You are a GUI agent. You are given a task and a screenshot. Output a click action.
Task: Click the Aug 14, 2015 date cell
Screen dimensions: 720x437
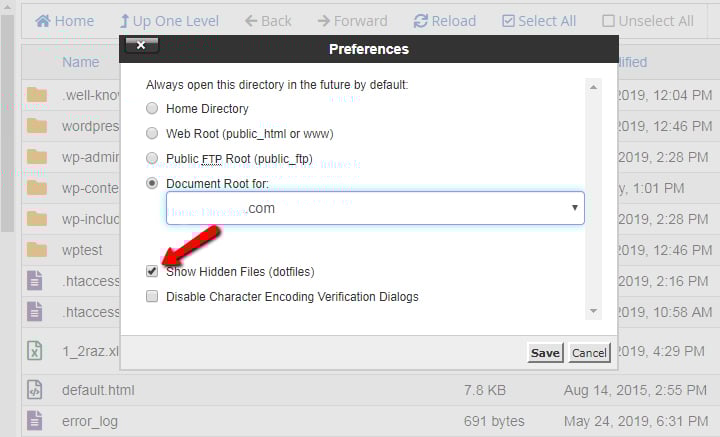(635, 390)
